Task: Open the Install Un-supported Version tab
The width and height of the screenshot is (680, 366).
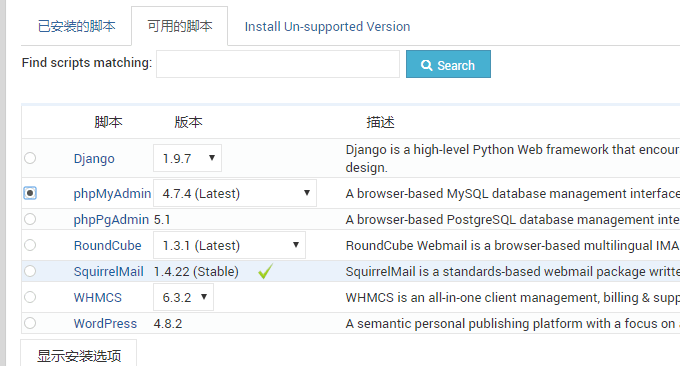Action: (x=327, y=26)
